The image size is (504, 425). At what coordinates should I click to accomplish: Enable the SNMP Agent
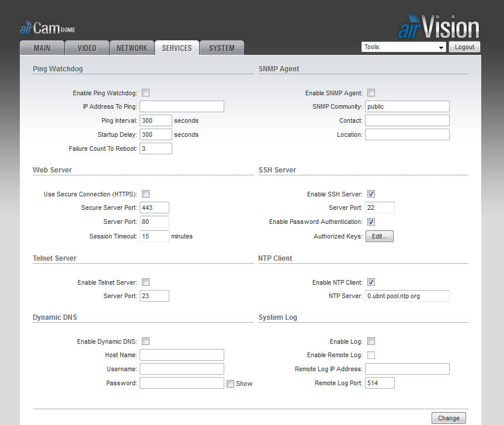point(371,92)
